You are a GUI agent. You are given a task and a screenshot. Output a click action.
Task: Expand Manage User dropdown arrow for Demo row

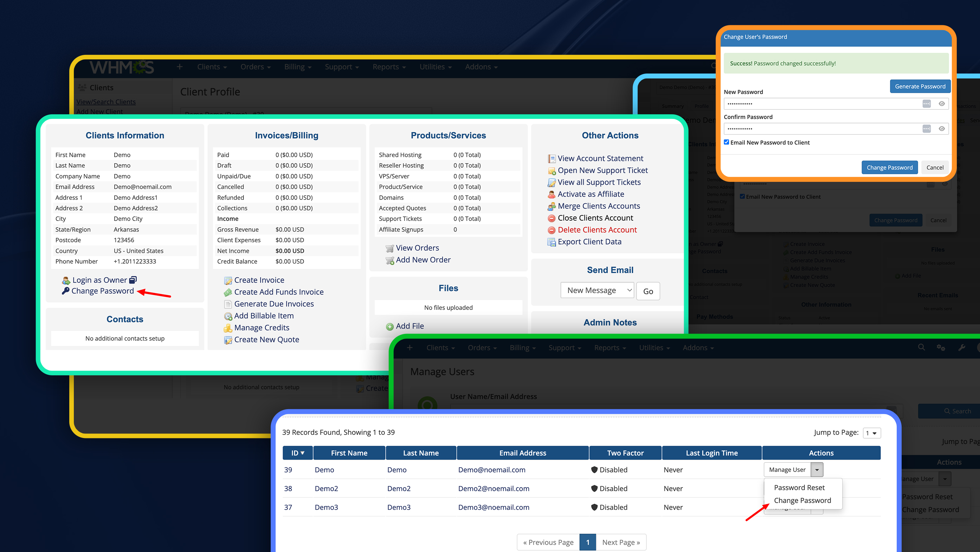(x=817, y=470)
